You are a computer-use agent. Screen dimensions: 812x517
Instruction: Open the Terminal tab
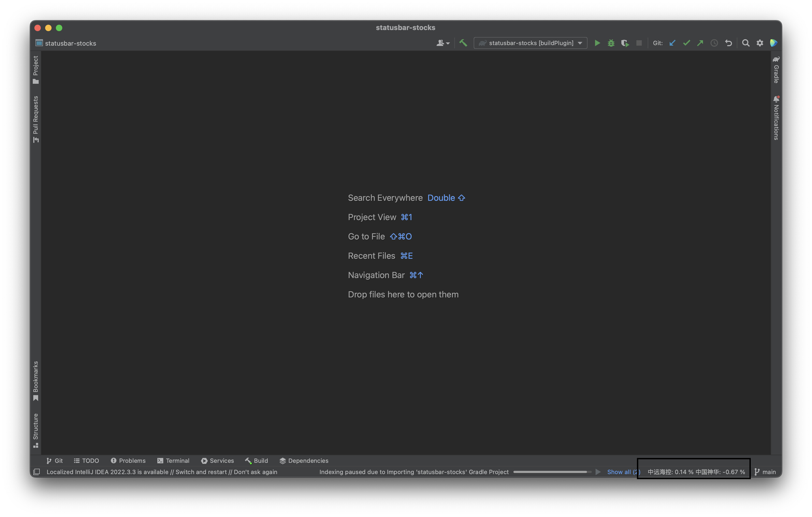coord(173,461)
